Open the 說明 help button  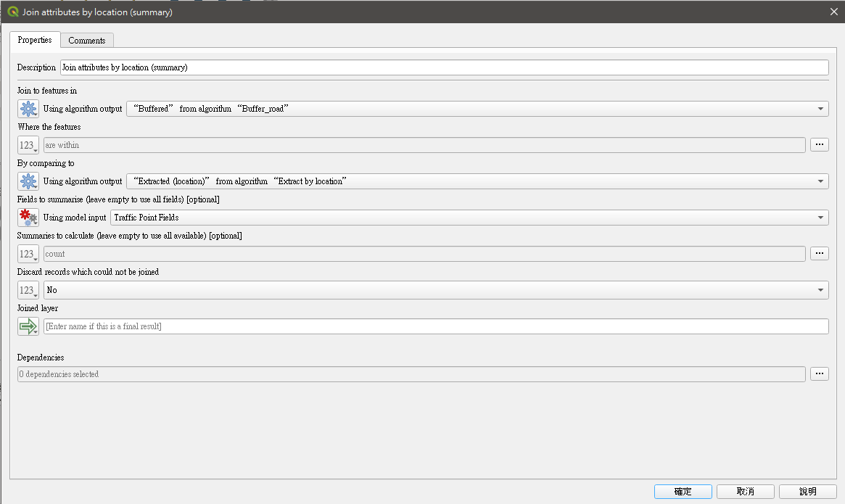click(x=807, y=492)
